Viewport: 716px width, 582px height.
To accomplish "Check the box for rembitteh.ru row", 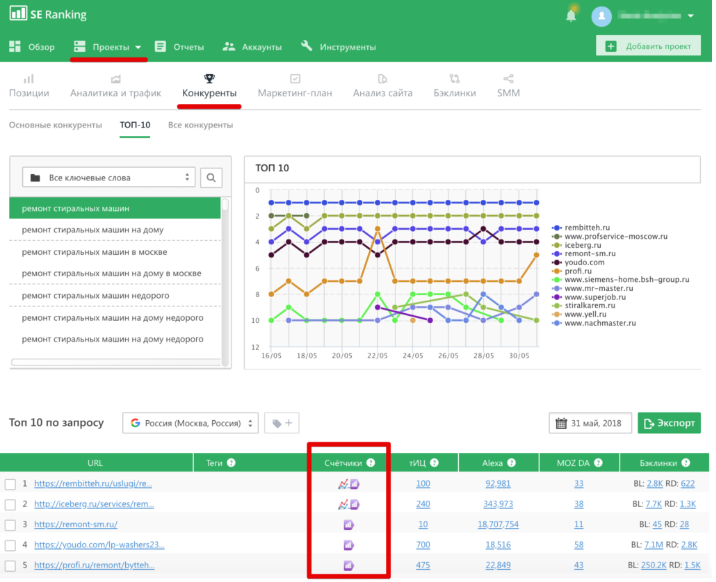I will click(10, 484).
